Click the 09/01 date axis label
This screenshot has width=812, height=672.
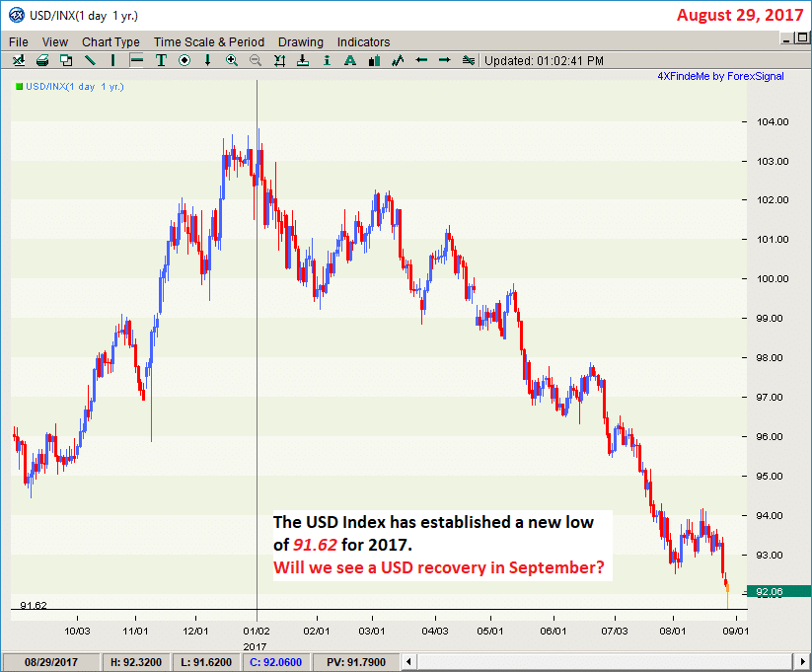735,632
